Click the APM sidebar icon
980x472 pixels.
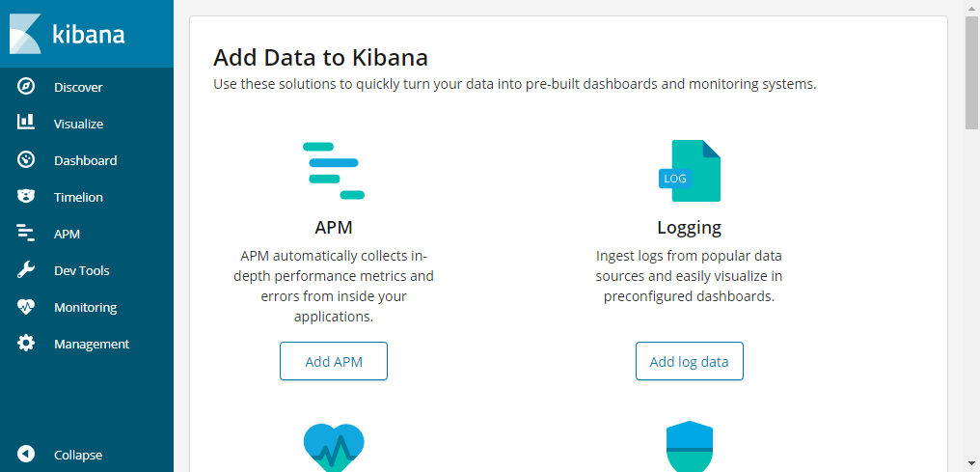click(x=26, y=234)
